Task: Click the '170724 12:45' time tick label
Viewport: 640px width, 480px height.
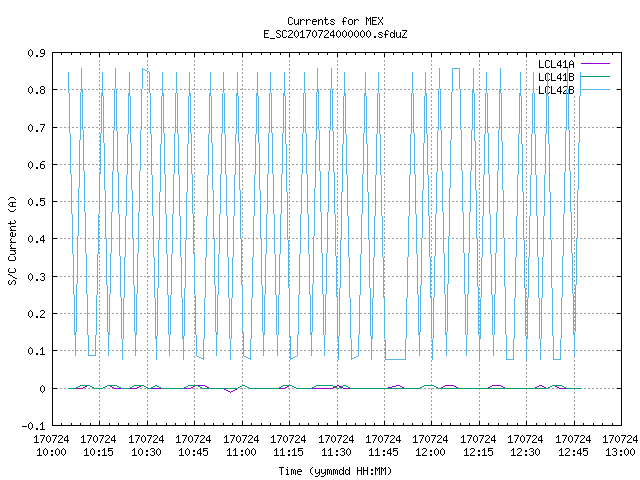Action: (573, 446)
